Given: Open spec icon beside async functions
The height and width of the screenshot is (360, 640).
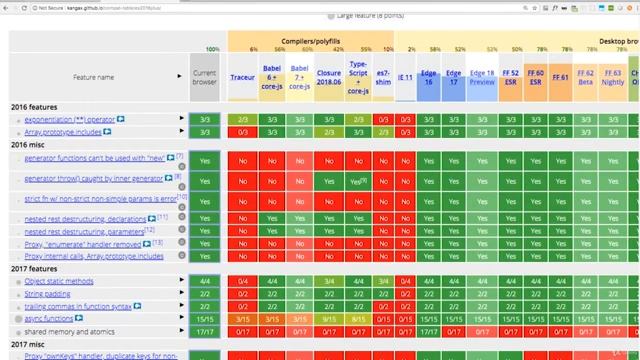Looking at the screenshot, I should click(79, 318).
